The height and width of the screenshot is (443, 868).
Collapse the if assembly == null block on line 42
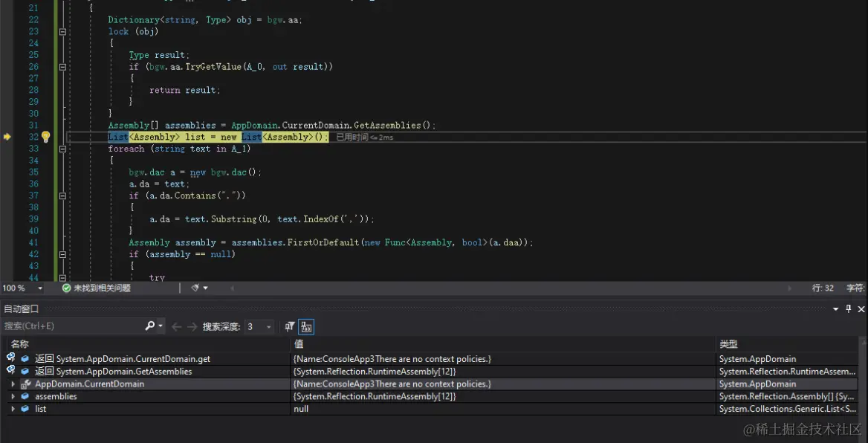(62, 254)
